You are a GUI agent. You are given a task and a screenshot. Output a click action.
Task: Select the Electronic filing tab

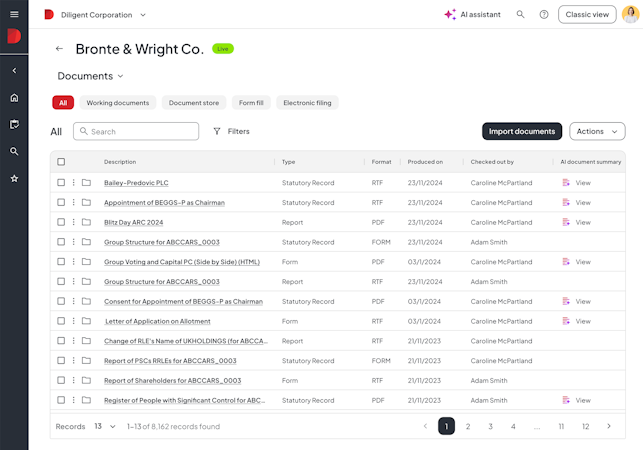(307, 103)
